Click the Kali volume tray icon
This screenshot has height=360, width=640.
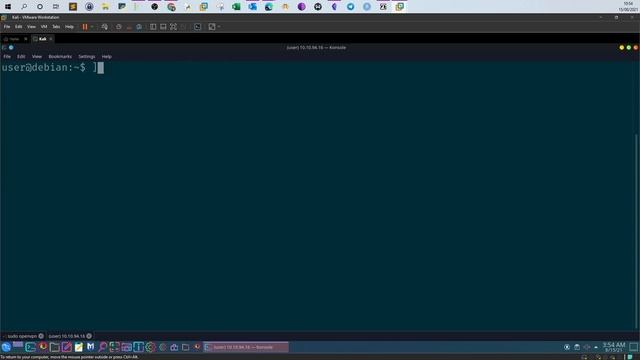click(x=587, y=347)
